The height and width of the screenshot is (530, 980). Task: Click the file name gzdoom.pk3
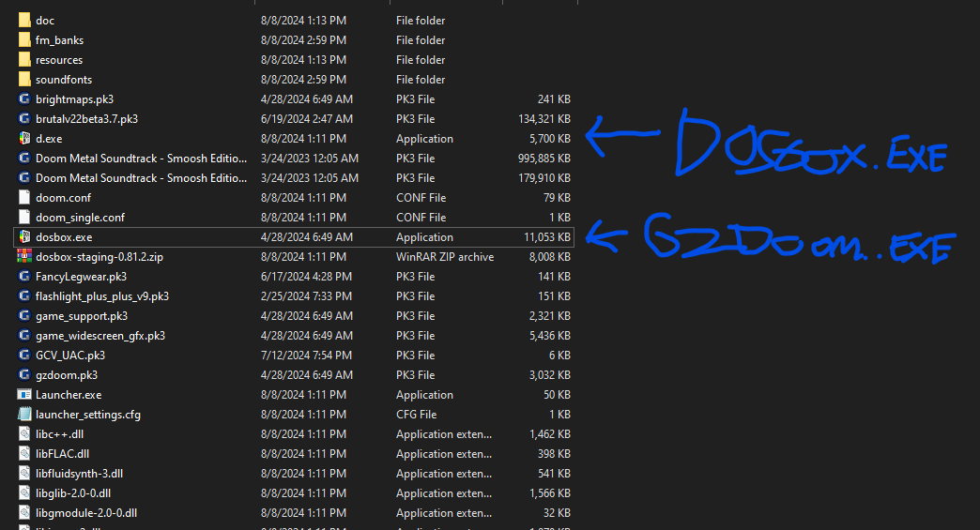67,375
